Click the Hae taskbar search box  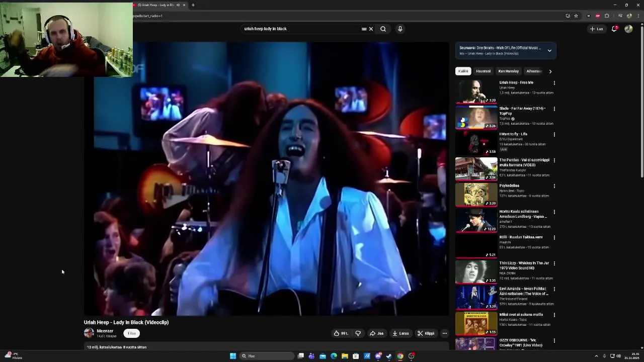click(267, 356)
